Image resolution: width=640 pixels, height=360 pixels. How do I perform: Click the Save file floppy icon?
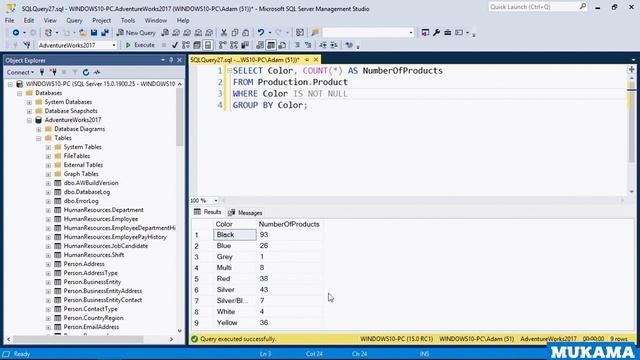coord(94,33)
